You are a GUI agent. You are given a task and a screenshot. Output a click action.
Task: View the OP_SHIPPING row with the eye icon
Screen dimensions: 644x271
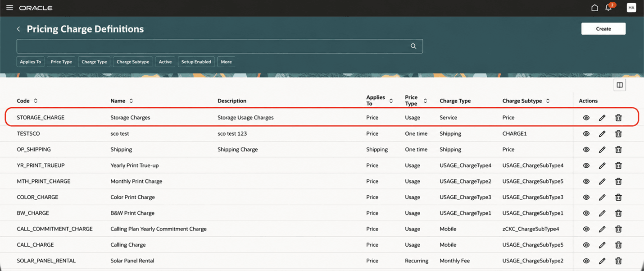586,150
